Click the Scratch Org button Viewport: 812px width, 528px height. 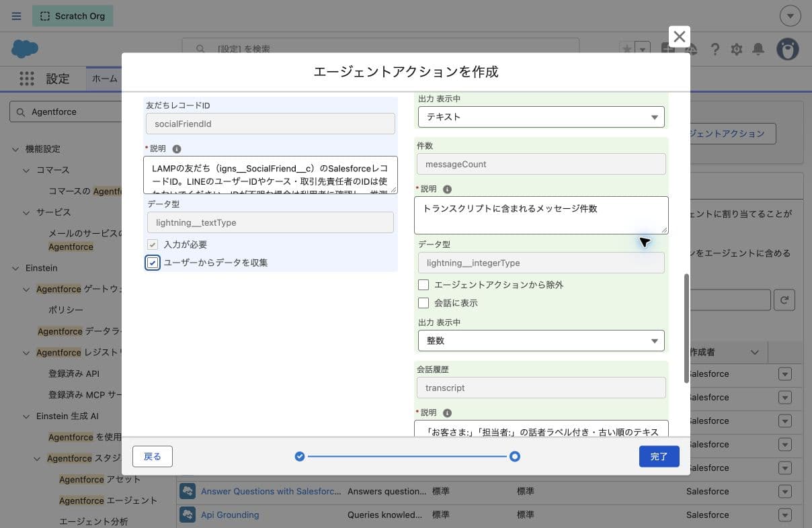coord(73,16)
